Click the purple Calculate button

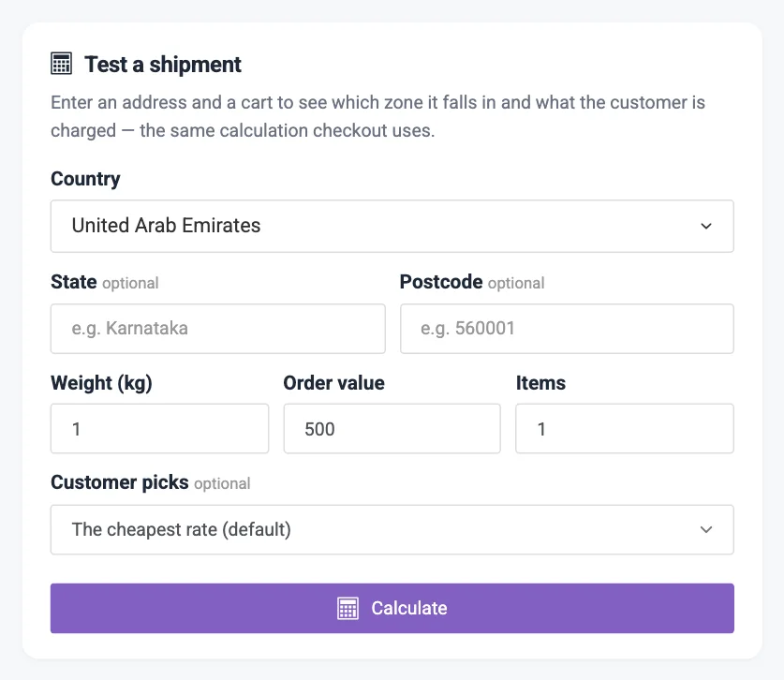[x=392, y=608]
